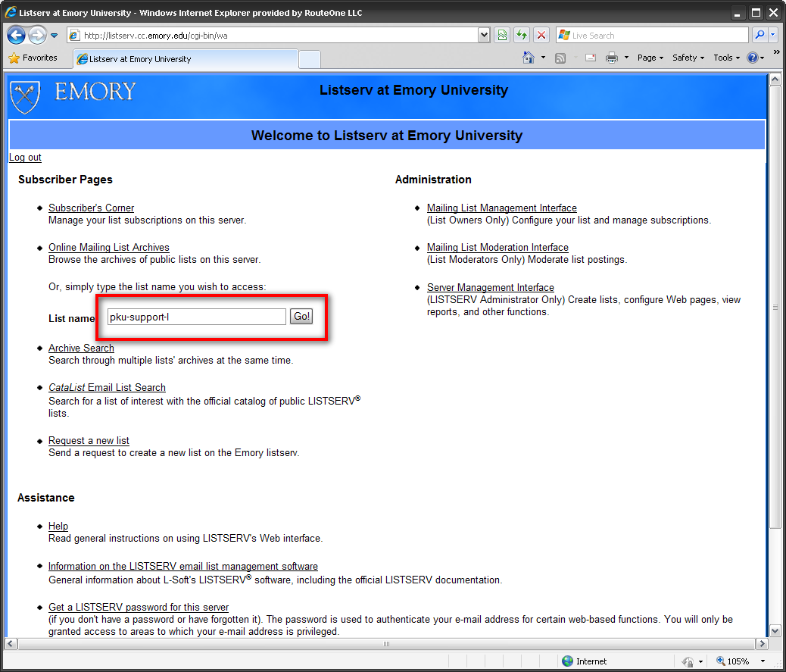Click the vertical scrollbar up arrow
This screenshot has height=672, width=786.
(x=775, y=80)
